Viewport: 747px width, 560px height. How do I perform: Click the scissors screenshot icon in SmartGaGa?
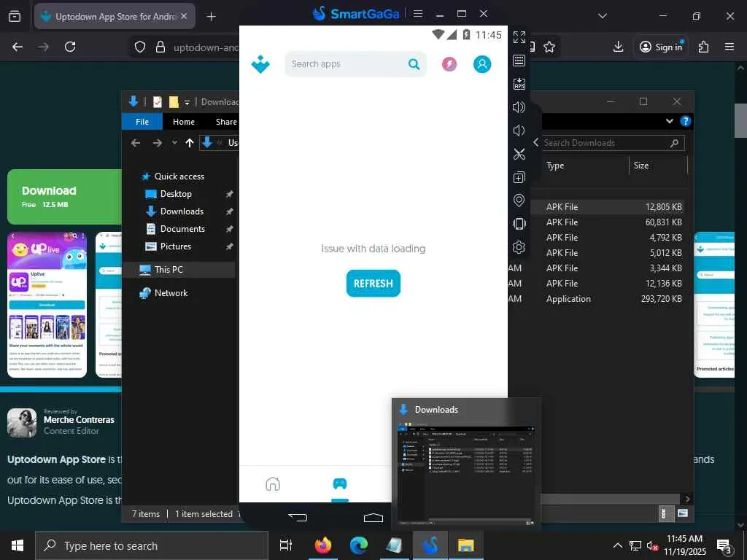pos(519,154)
